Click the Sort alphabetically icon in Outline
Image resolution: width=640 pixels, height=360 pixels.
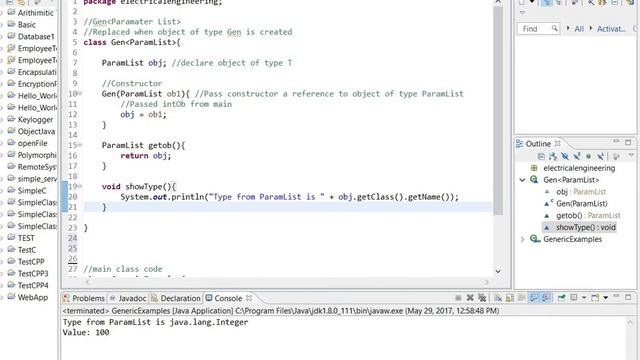click(553, 156)
